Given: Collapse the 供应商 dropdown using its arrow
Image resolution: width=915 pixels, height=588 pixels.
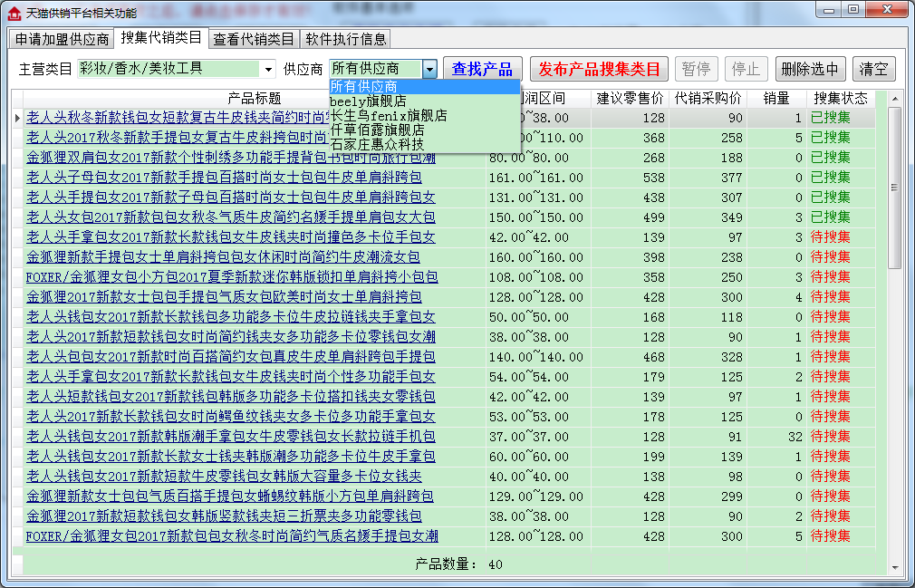Looking at the screenshot, I should (x=429, y=69).
